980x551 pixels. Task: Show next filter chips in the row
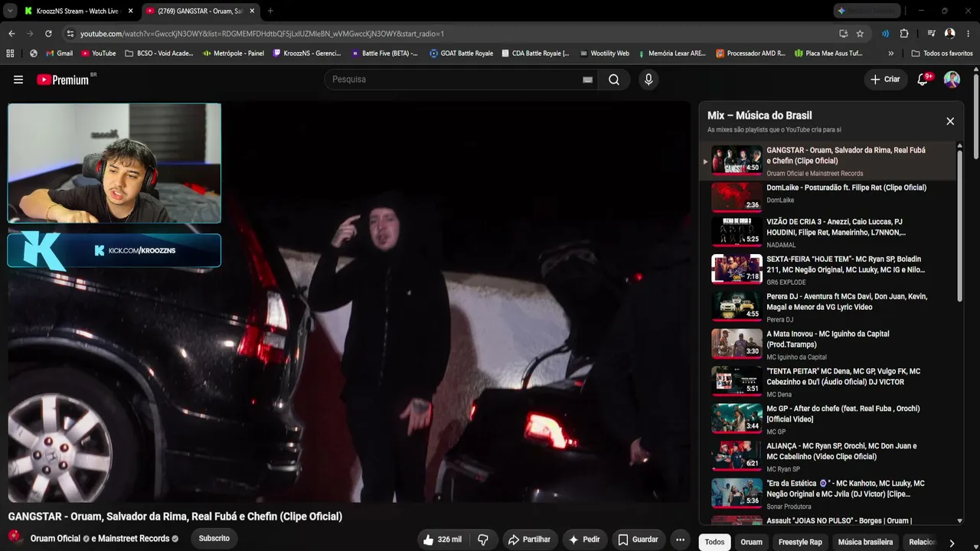coord(952,543)
